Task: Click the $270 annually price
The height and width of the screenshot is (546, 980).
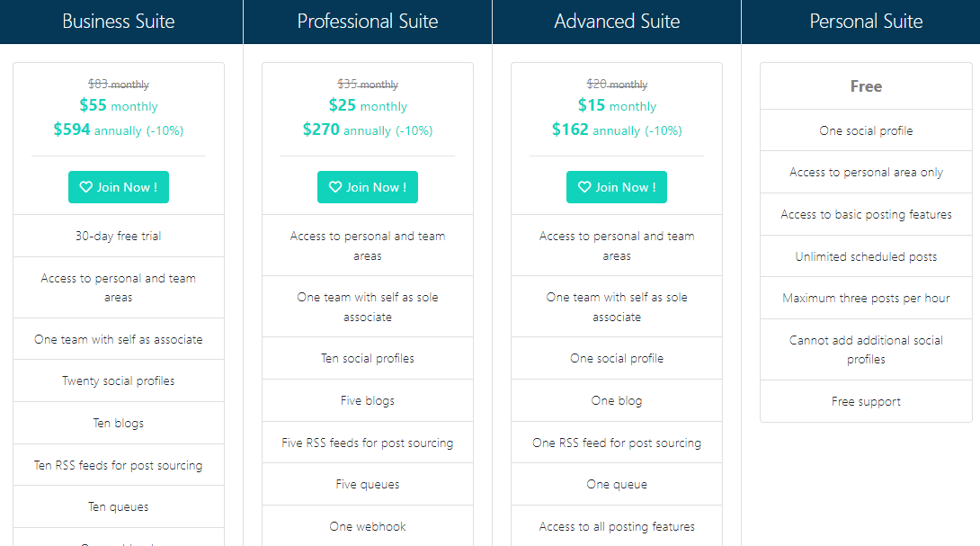Action: pos(368,130)
